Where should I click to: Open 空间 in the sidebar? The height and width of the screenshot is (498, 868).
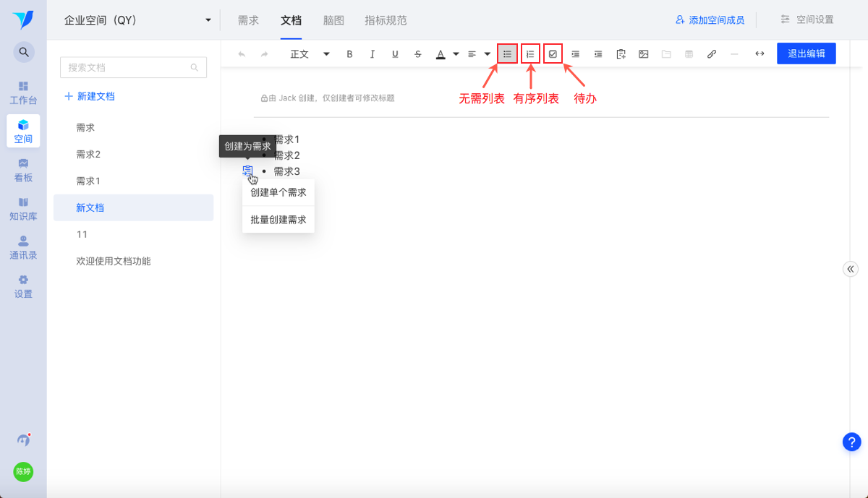click(x=23, y=132)
